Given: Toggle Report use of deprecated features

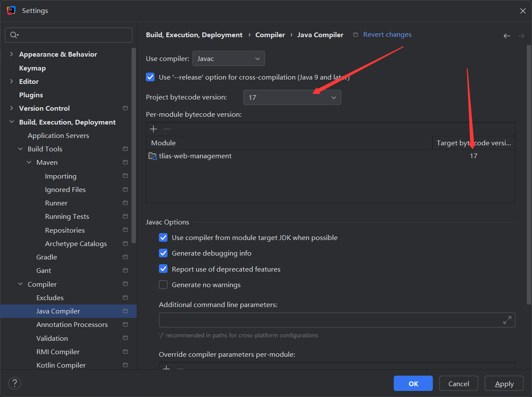Looking at the screenshot, I should 163,269.
